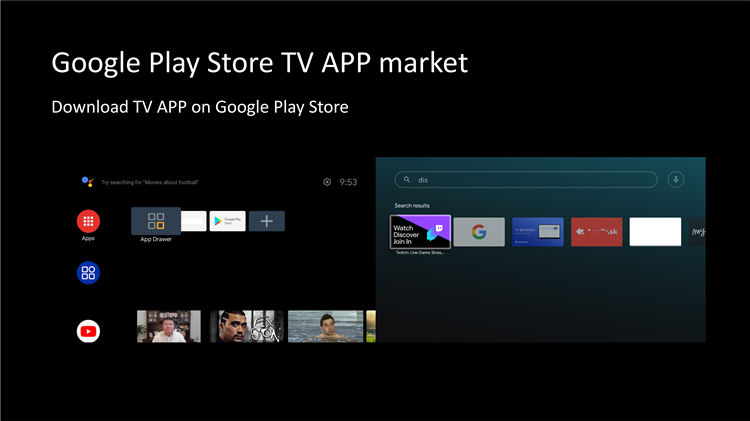Click the 'Apps' label under red icon

[88, 238]
